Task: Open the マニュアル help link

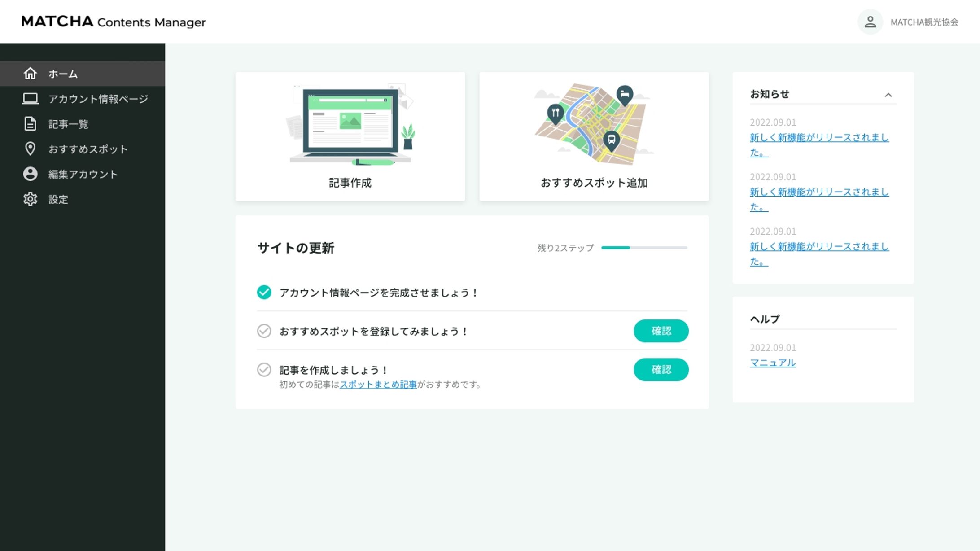Action: tap(773, 363)
